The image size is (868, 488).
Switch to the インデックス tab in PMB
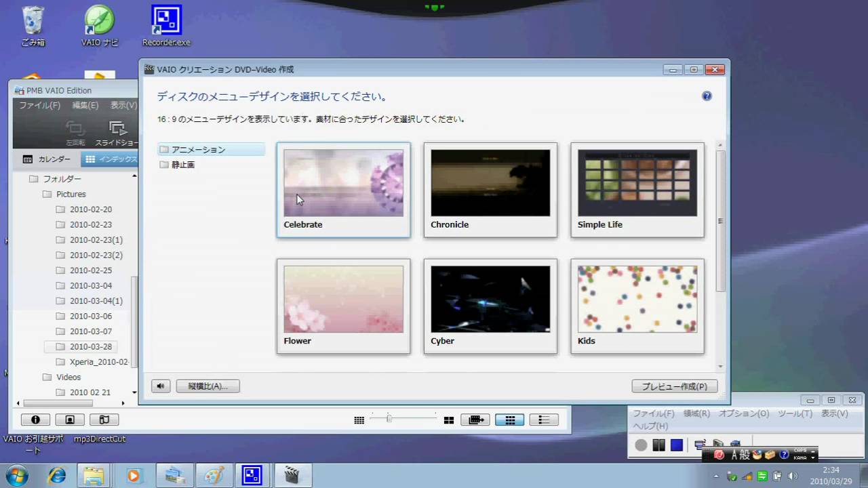coord(111,159)
